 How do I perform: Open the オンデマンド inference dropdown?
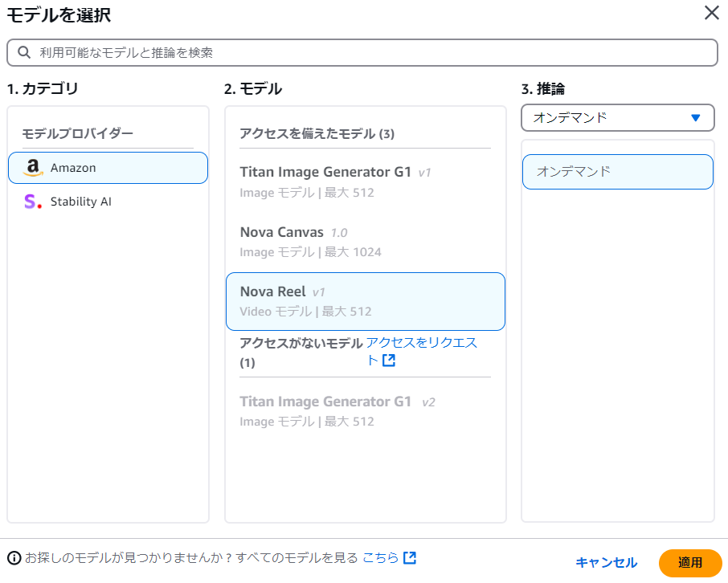click(x=617, y=118)
